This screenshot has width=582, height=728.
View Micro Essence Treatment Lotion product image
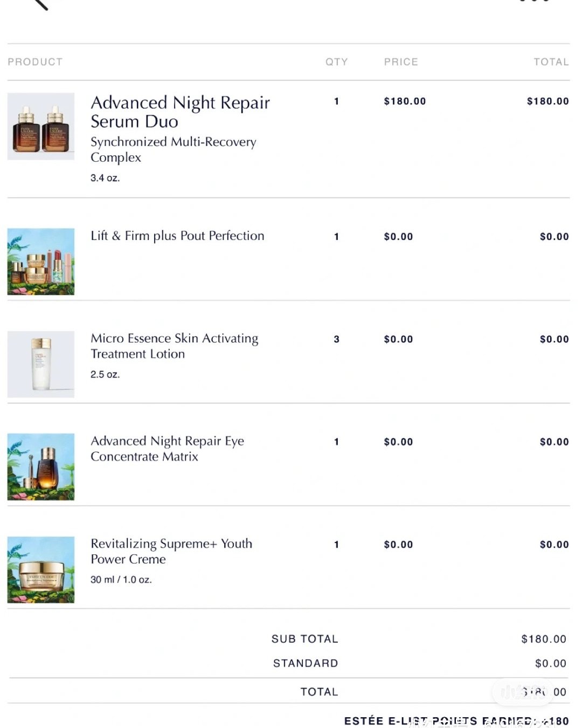(41, 365)
